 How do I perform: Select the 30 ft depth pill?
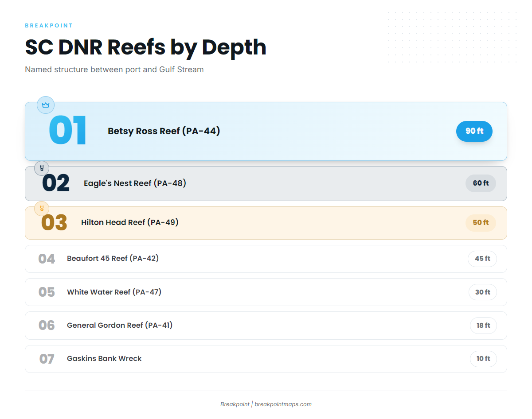(483, 292)
